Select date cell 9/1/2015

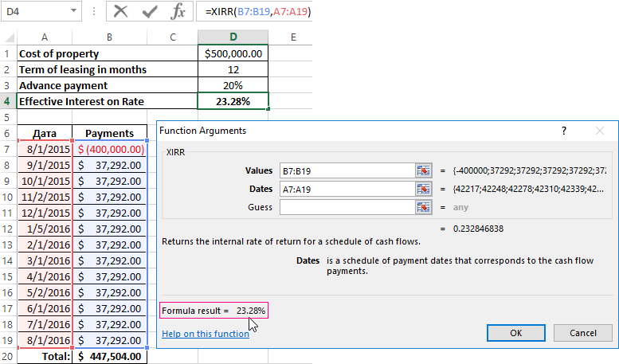click(x=45, y=165)
